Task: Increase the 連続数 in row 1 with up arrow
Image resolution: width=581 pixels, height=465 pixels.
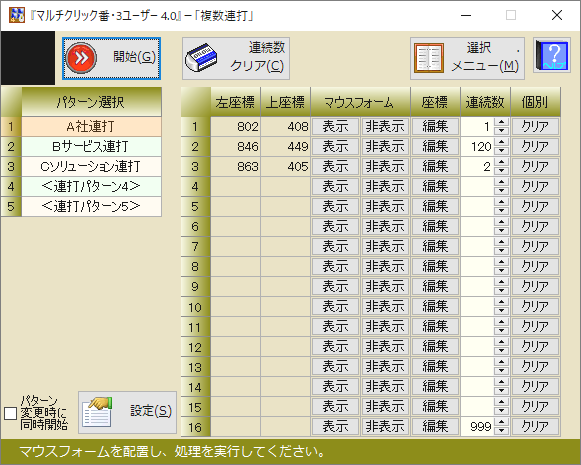Action: (501, 122)
